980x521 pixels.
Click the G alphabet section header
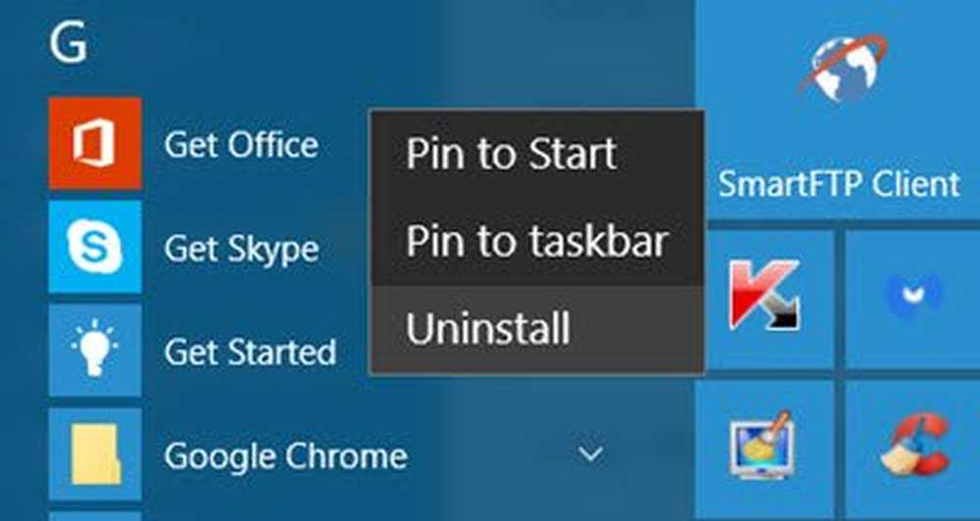(x=69, y=44)
